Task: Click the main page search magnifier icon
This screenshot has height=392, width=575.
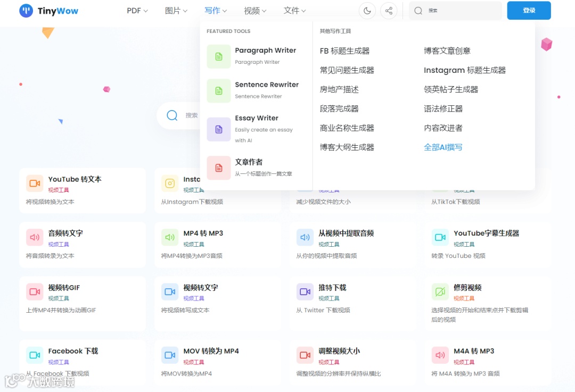Action: click(x=172, y=115)
